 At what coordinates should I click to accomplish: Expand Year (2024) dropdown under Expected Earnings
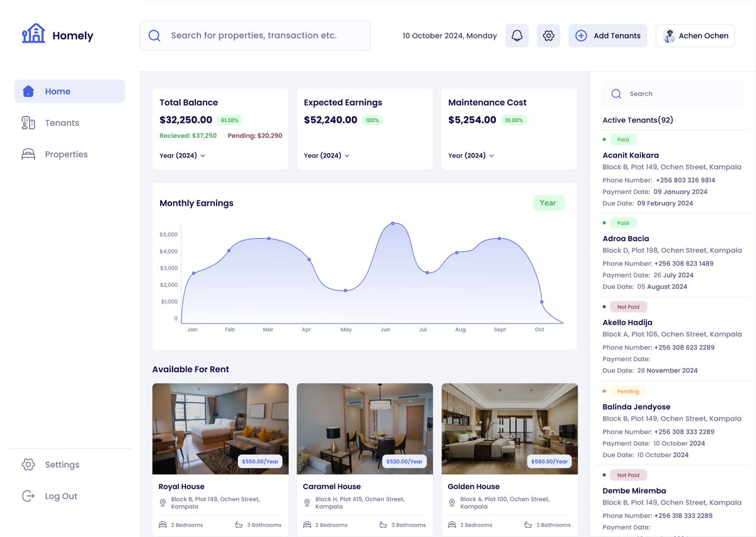coord(327,155)
